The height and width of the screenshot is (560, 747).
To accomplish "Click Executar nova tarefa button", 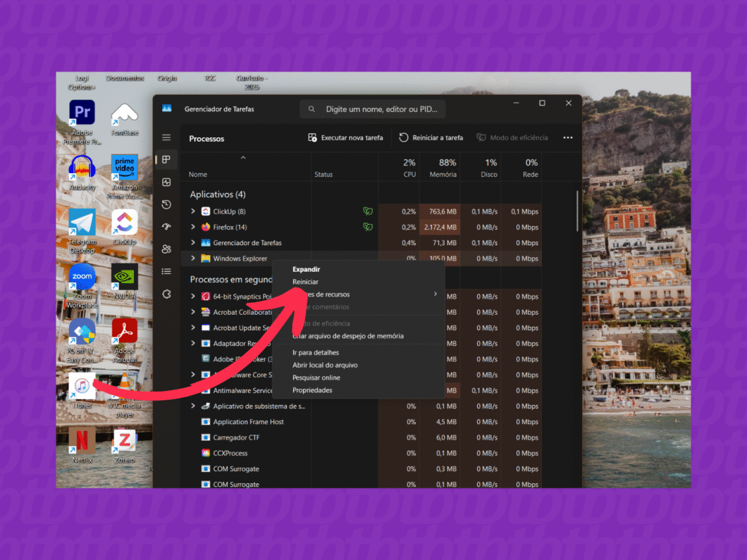I will point(345,137).
